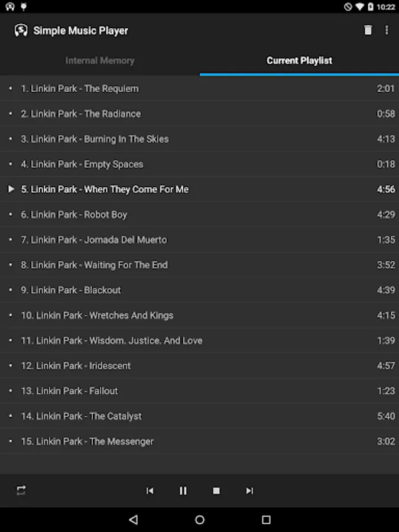Play Waiting For The End track
Viewport: 399px width, 532px height.
[200, 265]
